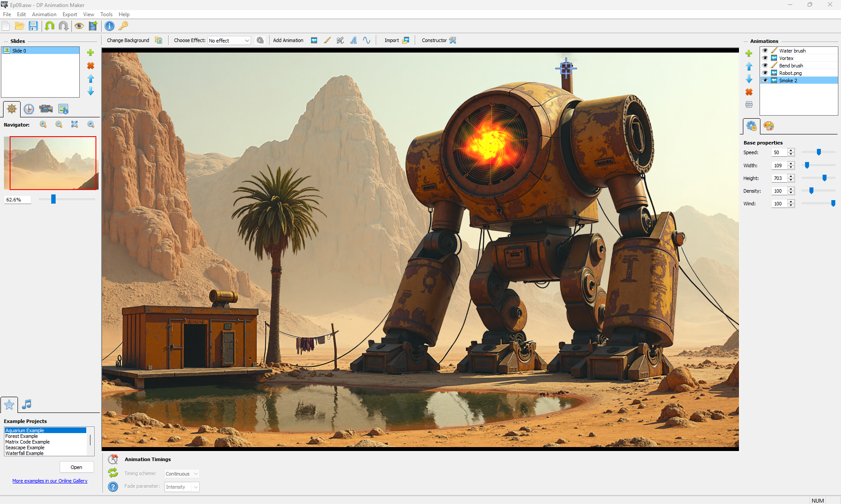Delete the selected animation with red X

click(749, 92)
